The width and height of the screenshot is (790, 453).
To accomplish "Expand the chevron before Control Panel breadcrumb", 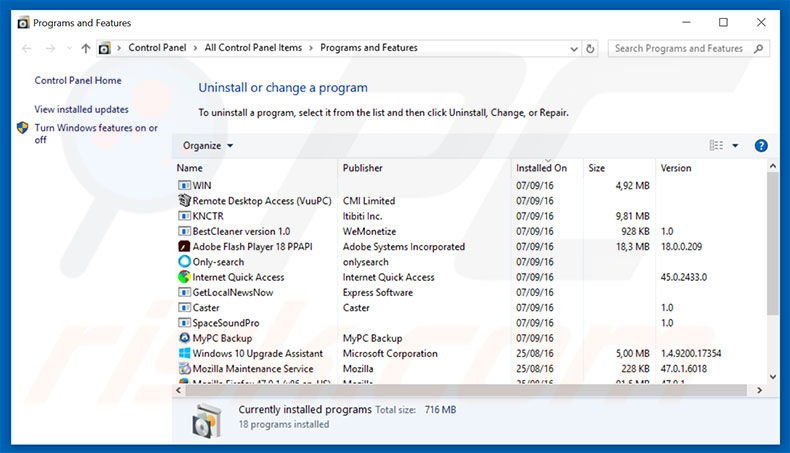I will click(x=119, y=48).
